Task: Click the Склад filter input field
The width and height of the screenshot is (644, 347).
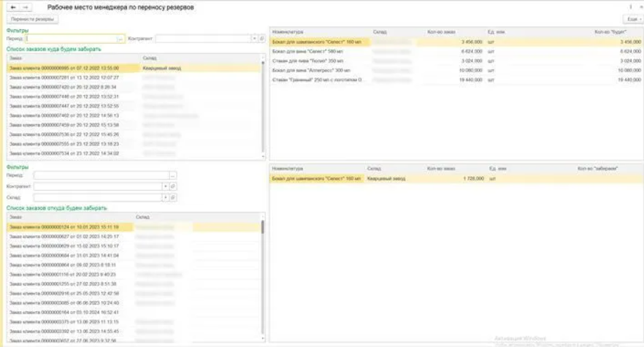Action: (x=98, y=198)
